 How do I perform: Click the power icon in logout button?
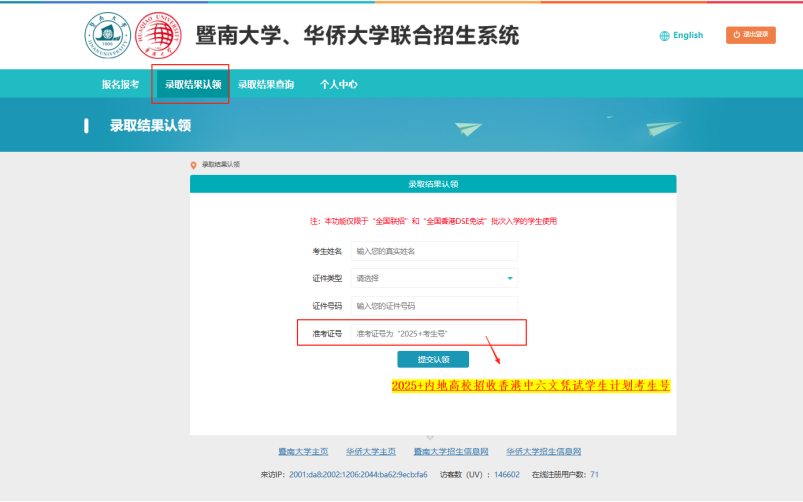click(x=736, y=35)
